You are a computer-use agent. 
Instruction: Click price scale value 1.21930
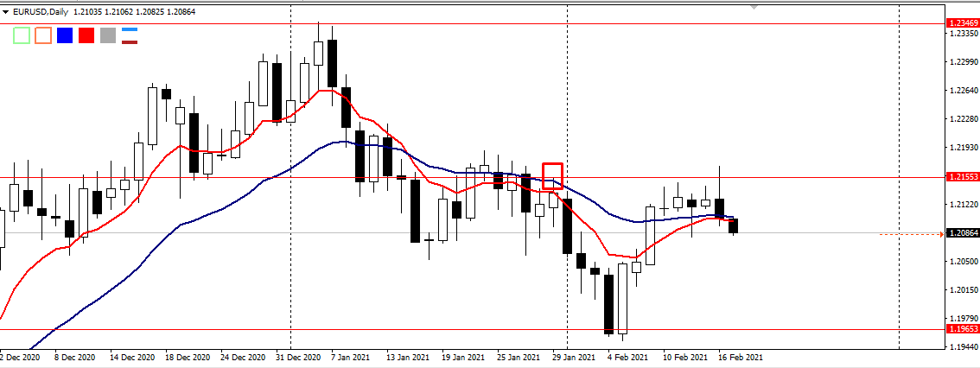pos(963,148)
